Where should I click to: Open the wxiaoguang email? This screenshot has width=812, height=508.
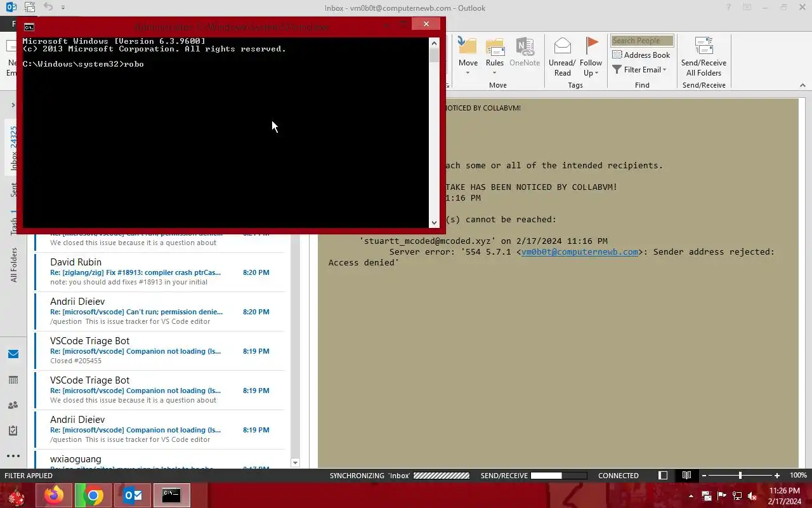pos(160,461)
